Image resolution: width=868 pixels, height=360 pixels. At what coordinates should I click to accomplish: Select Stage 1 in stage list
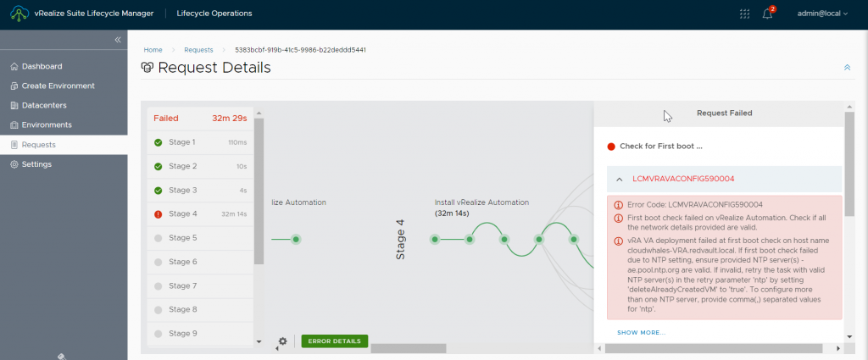(x=200, y=142)
